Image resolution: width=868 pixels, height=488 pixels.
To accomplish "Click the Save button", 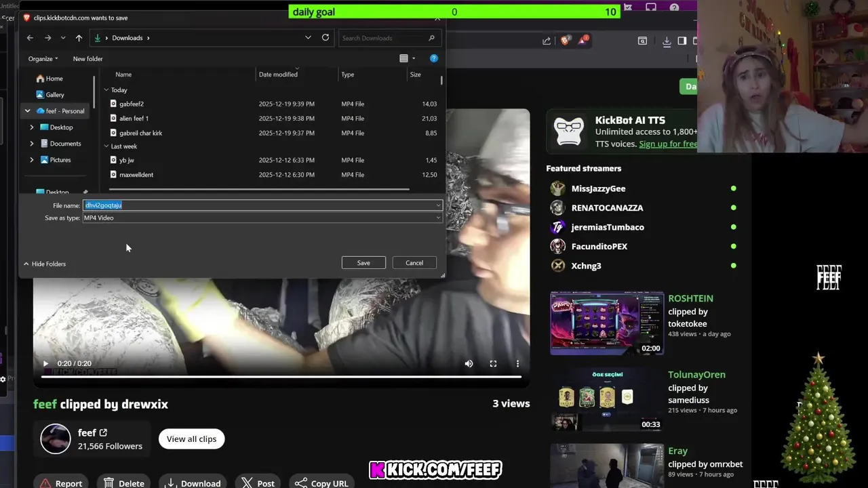I will tap(363, 263).
